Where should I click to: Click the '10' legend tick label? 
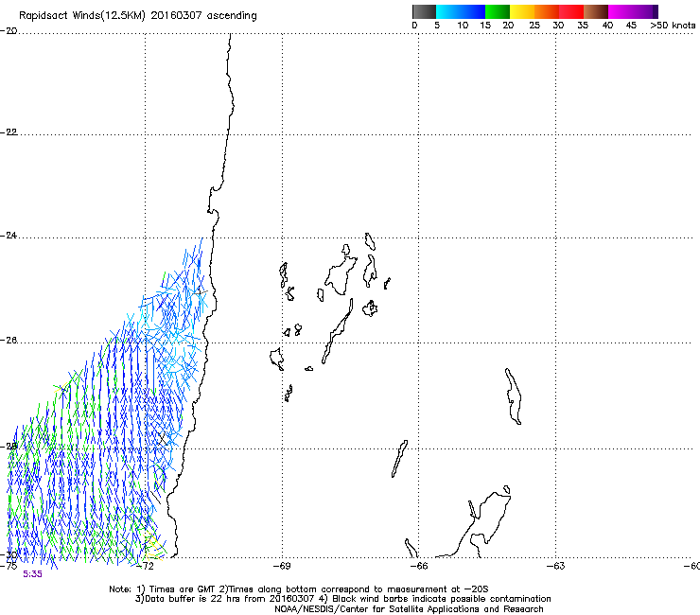[463, 26]
